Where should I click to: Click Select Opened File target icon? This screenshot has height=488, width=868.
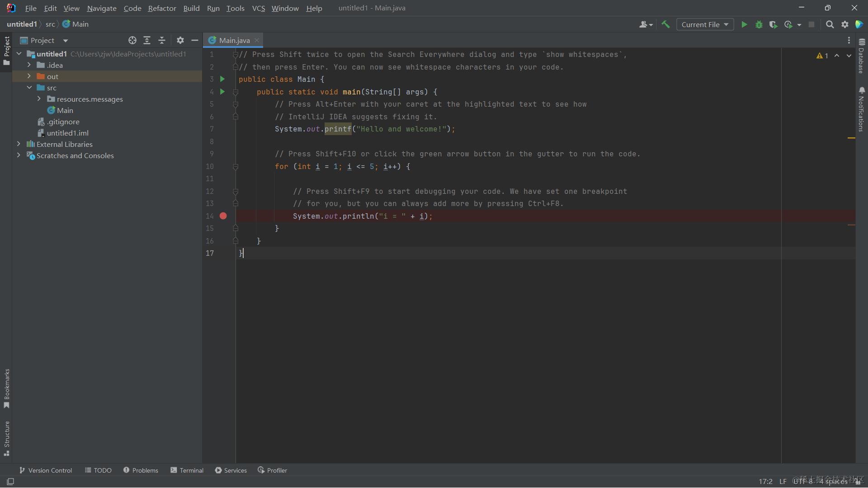click(x=132, y=40)
